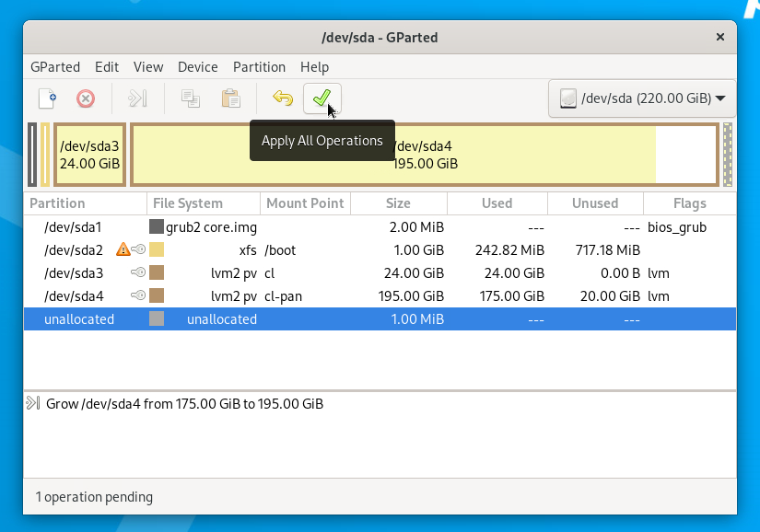The image size is (760, 532).
Task: Sort by the File System column header
Action: [x=188, y=203]
